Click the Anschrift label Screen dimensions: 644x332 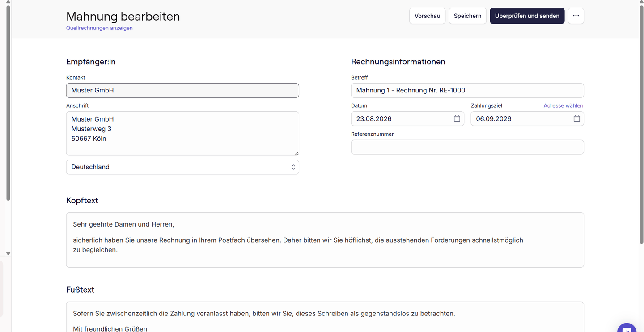[77, 105]
